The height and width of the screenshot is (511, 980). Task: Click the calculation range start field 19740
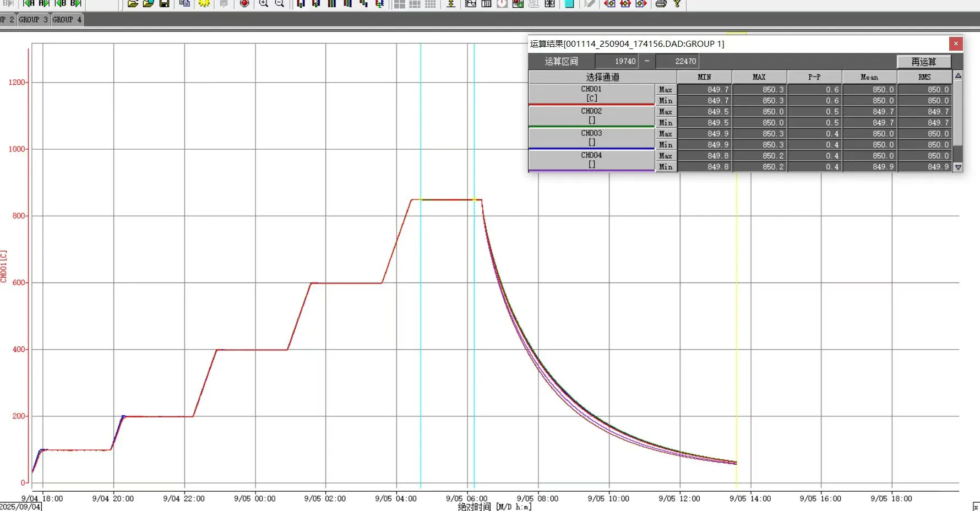[x=617, y=61]
